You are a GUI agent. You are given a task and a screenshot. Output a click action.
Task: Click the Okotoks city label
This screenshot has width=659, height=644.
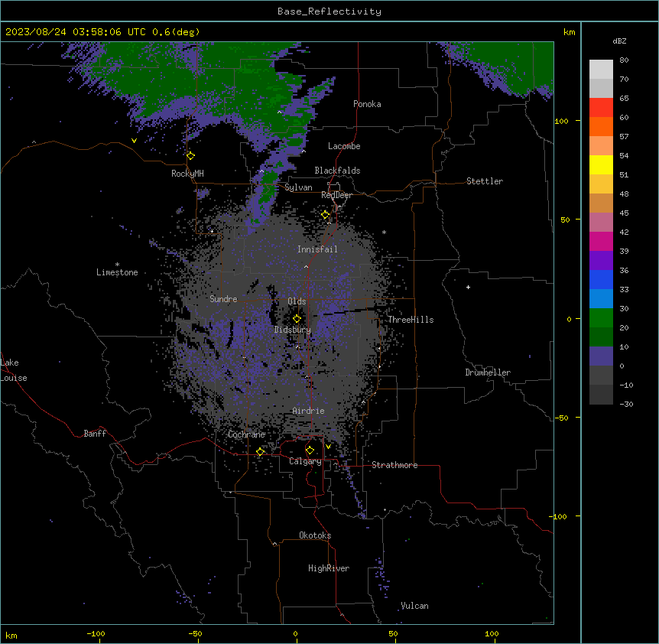(315, 535)
